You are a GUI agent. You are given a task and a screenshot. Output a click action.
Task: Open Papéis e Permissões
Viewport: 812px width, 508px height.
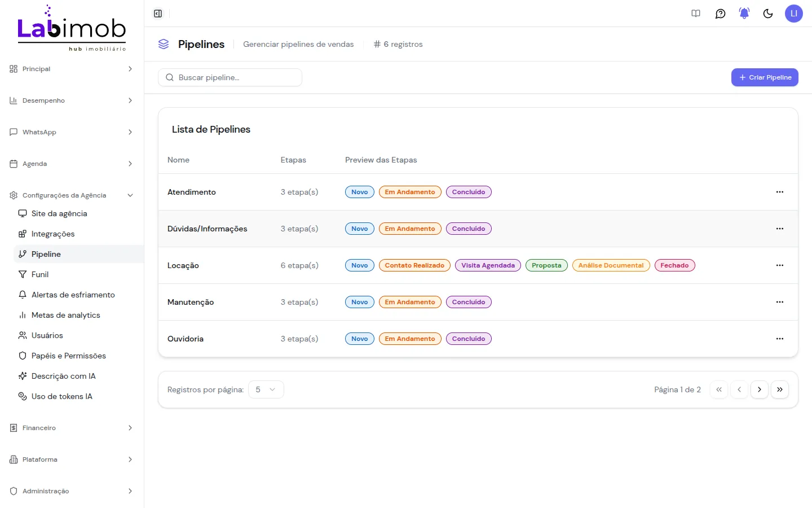(x=78, y=356)
